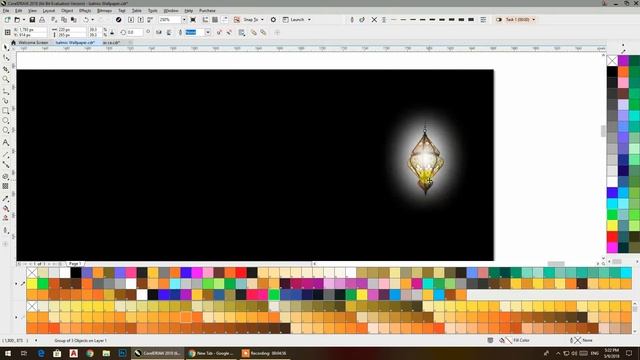The image size is (640, 360).
Task: Click the rotation angle input field
Action: 134,32
